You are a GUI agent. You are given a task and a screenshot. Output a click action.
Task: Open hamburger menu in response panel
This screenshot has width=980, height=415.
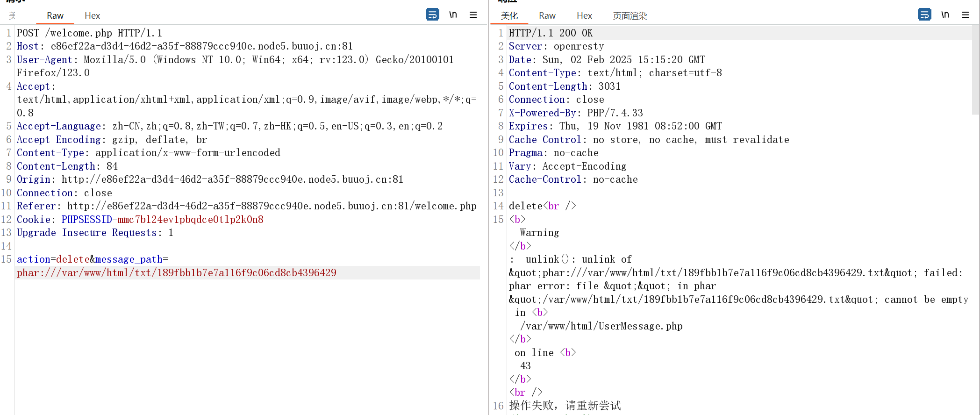(x=966, y=15)
